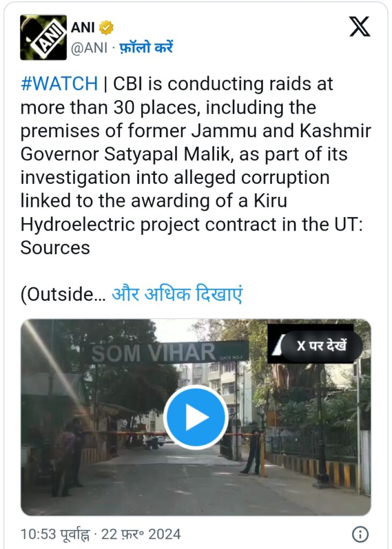This screenshot has height=549, width=392.
Task: Open the 10:53 पूर्वाह्न time link
Action: click(55, 535)
